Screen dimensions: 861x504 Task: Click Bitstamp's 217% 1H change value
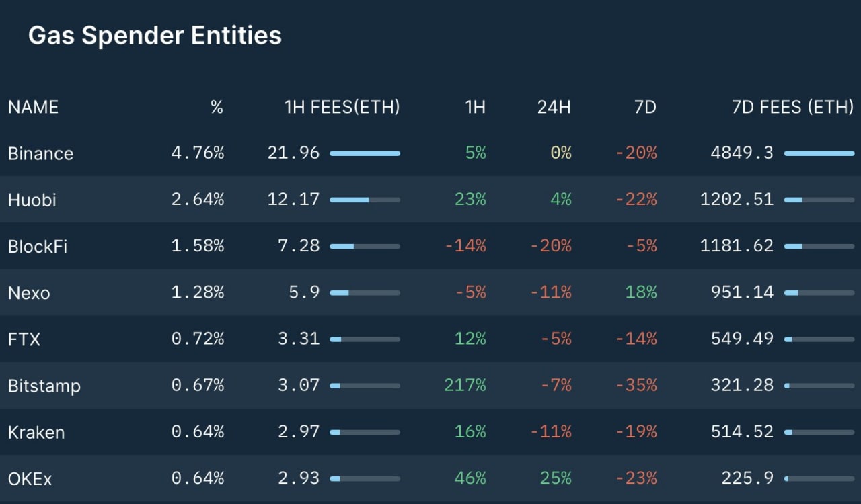coord(465,386)
